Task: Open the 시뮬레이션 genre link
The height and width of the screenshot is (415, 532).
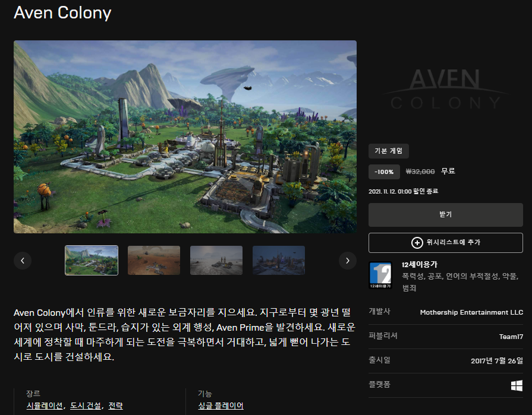Action: (x=45, y=406)
